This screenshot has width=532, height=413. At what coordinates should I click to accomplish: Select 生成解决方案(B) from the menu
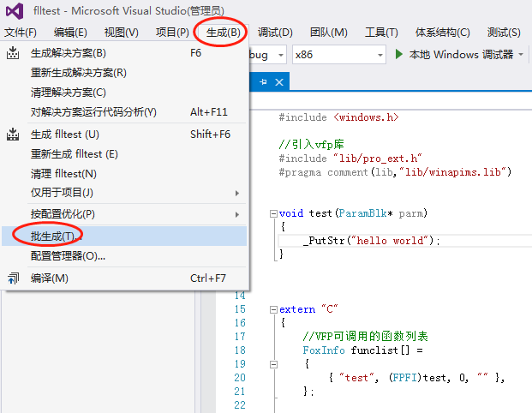(x=124, y=53)
